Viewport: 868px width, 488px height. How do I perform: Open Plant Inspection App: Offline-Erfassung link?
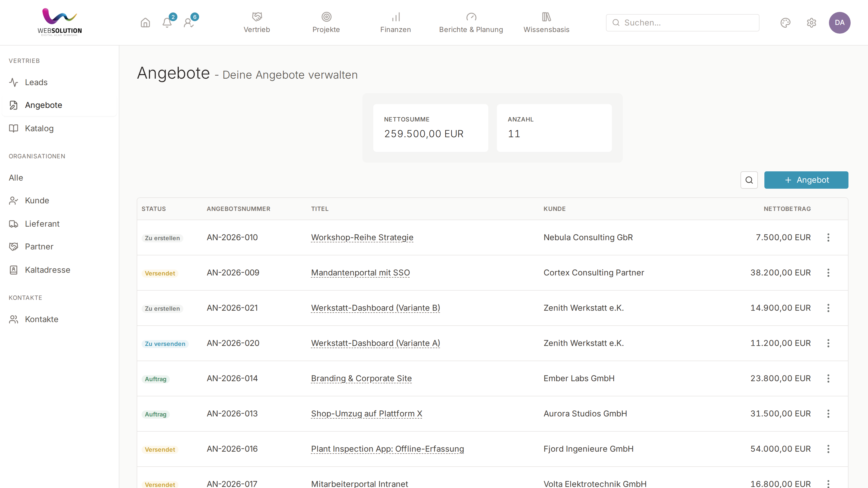[x=388, y=449]
